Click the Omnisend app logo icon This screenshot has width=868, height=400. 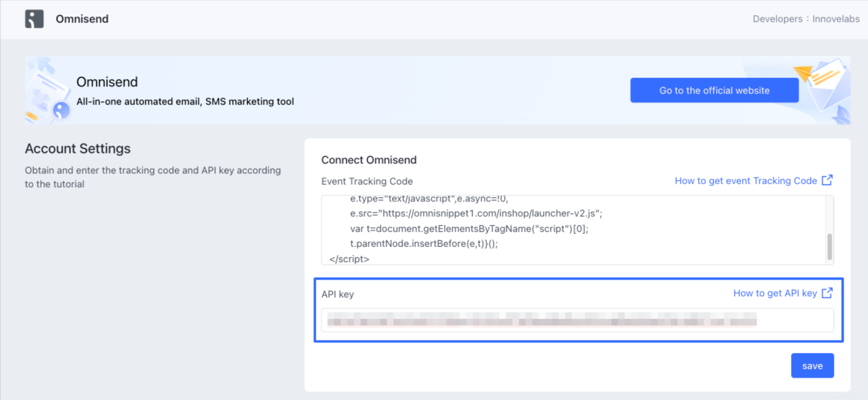(34, 19)
